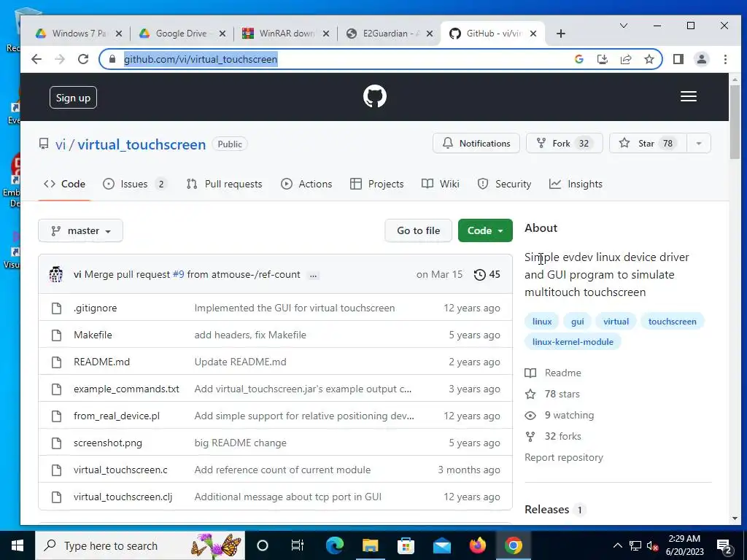Click the install app icon in address bar
Viewport: 747px width, 560px height.
click(x=602, y=59)
